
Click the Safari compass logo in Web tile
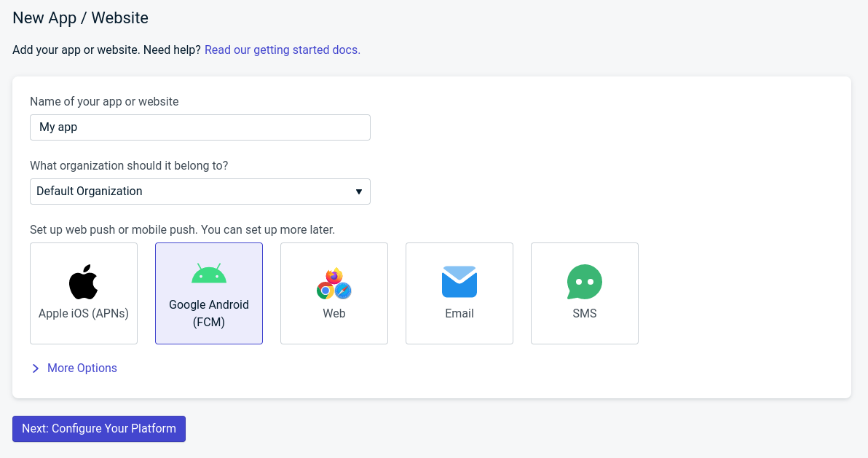pos(343,291)
